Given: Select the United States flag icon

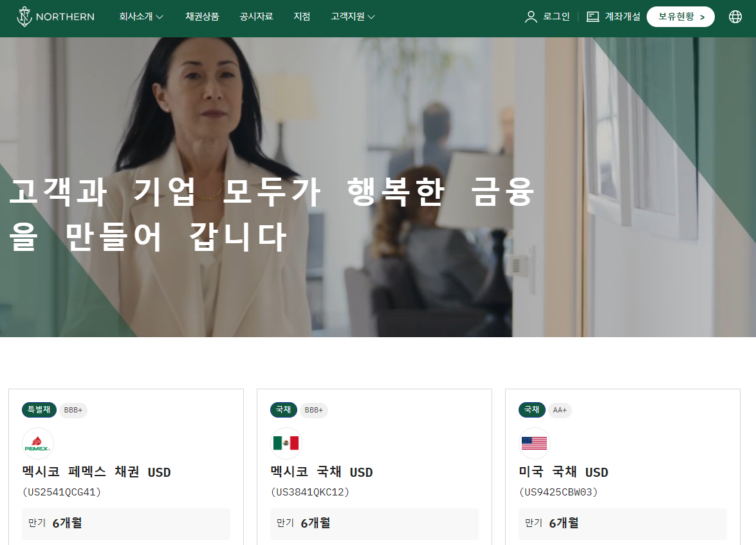Looking at the screenshot, I should [x=534, y=443].
